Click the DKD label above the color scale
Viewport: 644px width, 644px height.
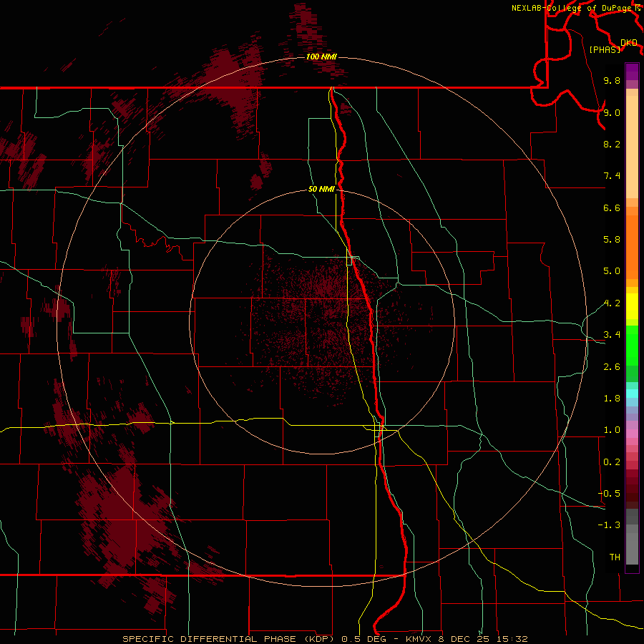(x=628, y=43)
